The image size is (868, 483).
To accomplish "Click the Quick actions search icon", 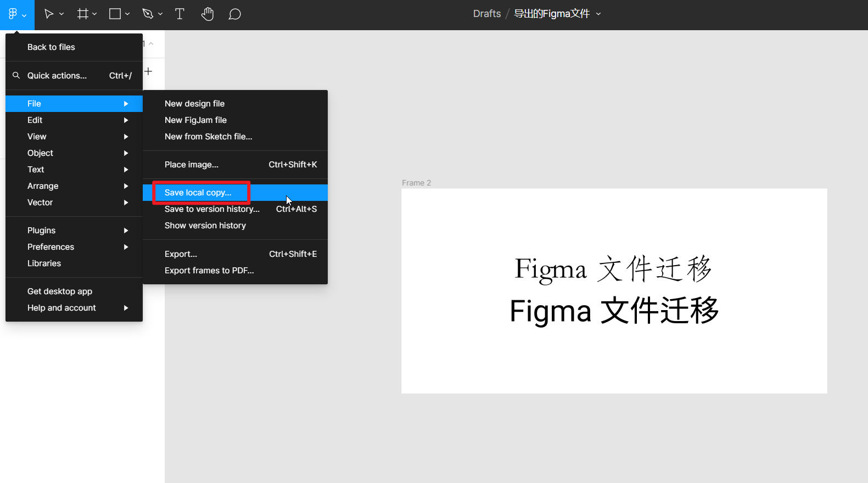I will [x=16, y=75].
